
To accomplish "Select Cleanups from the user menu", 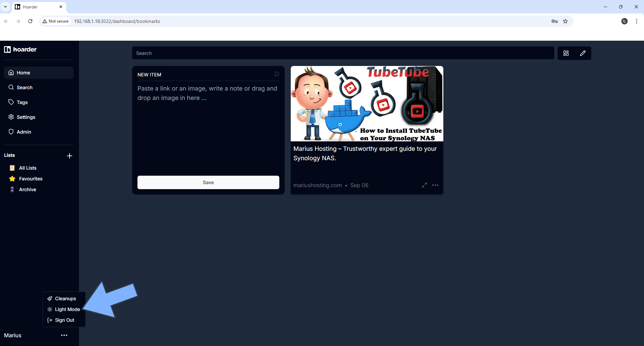I will tap(64, 299).
